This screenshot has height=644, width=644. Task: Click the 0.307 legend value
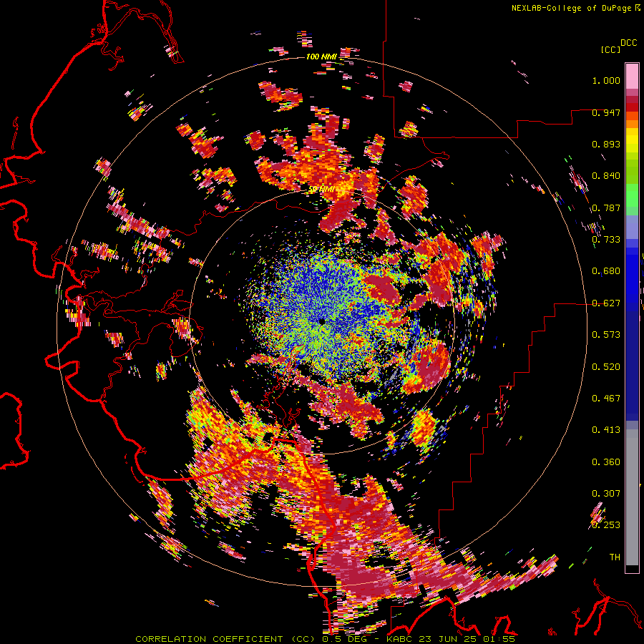click(x=606, y=494)
